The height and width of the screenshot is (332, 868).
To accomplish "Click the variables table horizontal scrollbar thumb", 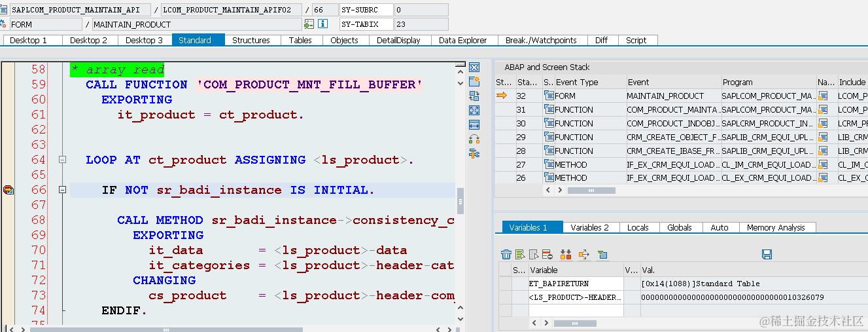I will pos(576,323).
